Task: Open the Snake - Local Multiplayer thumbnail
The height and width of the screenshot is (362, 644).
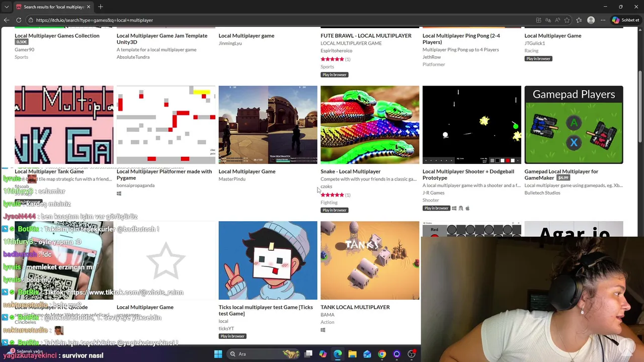Action: click(370, 125)
